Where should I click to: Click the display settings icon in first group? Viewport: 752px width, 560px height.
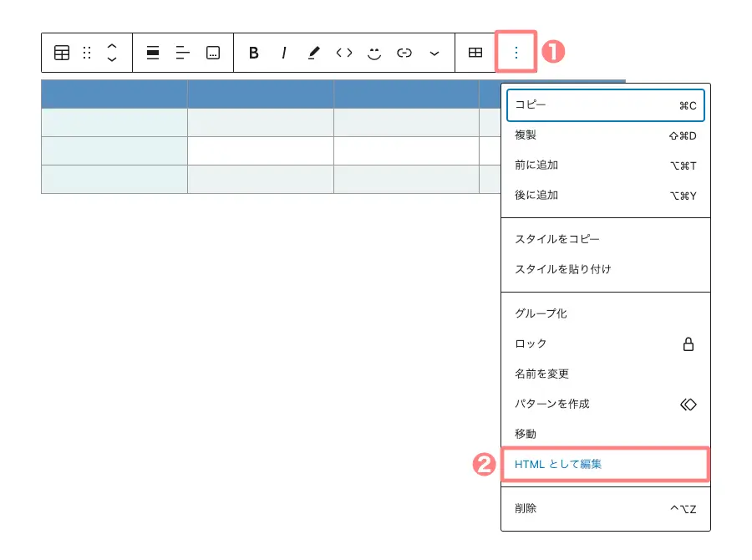[x=213, y=53]
